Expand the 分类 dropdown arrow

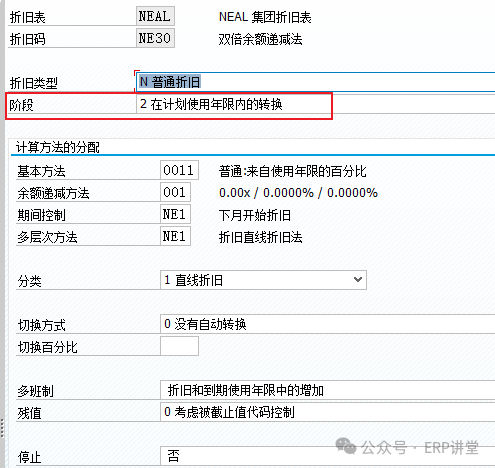click(358, 280)
